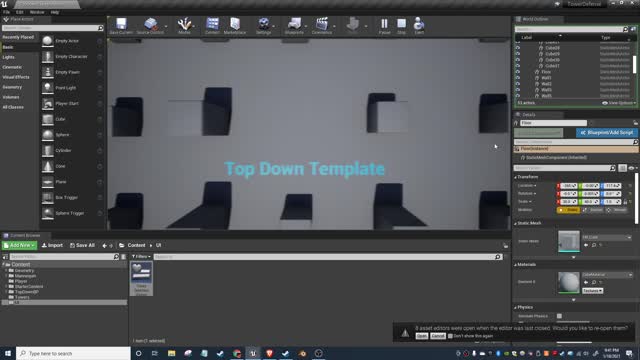Click Open in the re-open notification
The width and height of the screenshot is (640, 360).
pos(422,336)
